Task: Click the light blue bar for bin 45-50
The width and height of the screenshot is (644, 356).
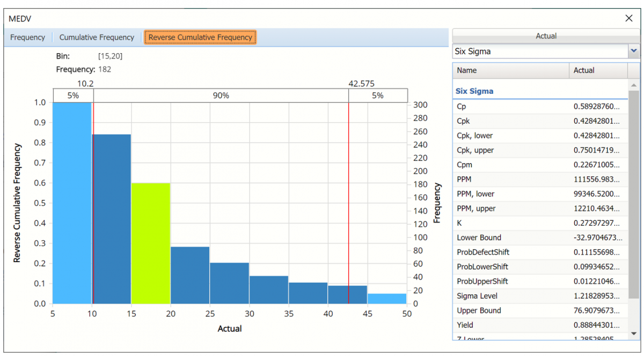Action: tap(387, 298)
